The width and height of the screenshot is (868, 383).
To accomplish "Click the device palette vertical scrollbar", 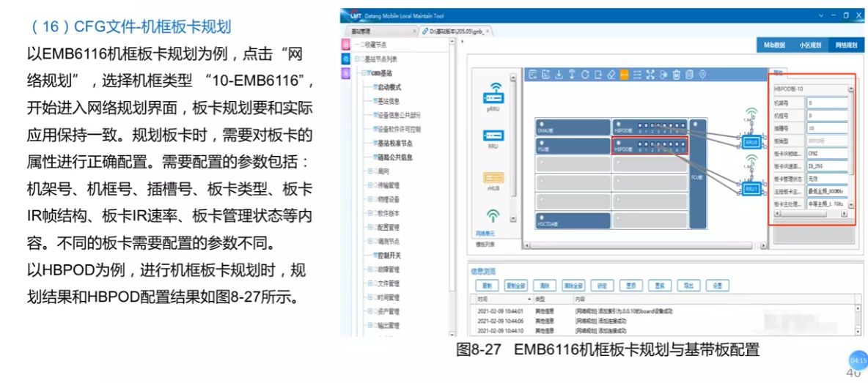I will pyautogui.click(x=512, y=146).
